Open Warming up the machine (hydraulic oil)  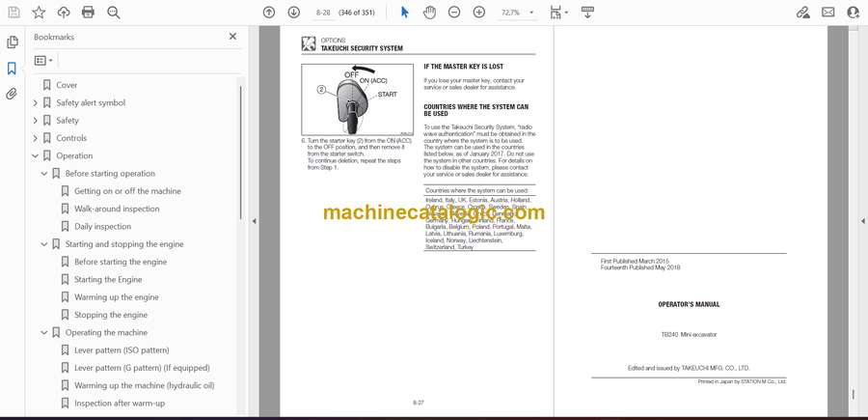tap(144, 385)
